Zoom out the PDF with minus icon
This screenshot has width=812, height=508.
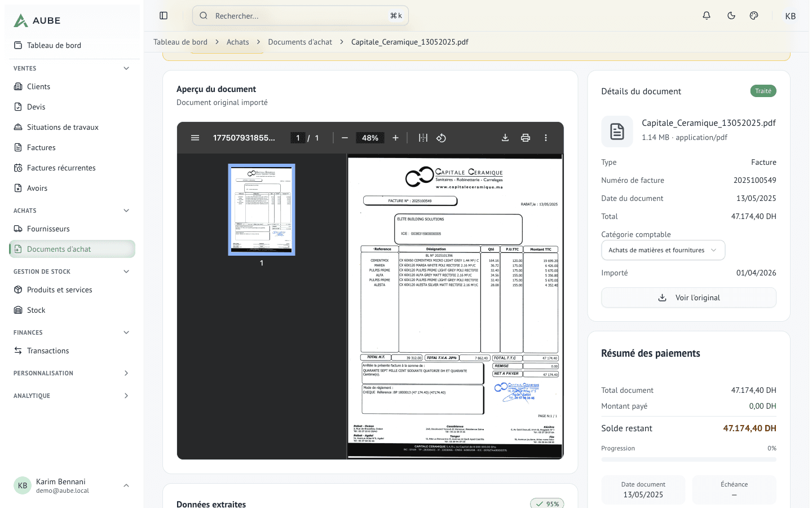click(x=345, y=138)
